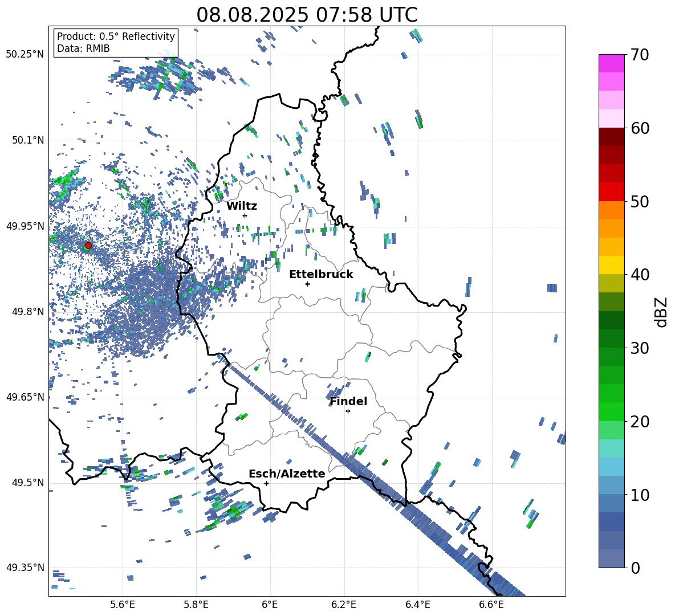
Task: Click the colorbar tick value 30
Action: tap(640, 348)
